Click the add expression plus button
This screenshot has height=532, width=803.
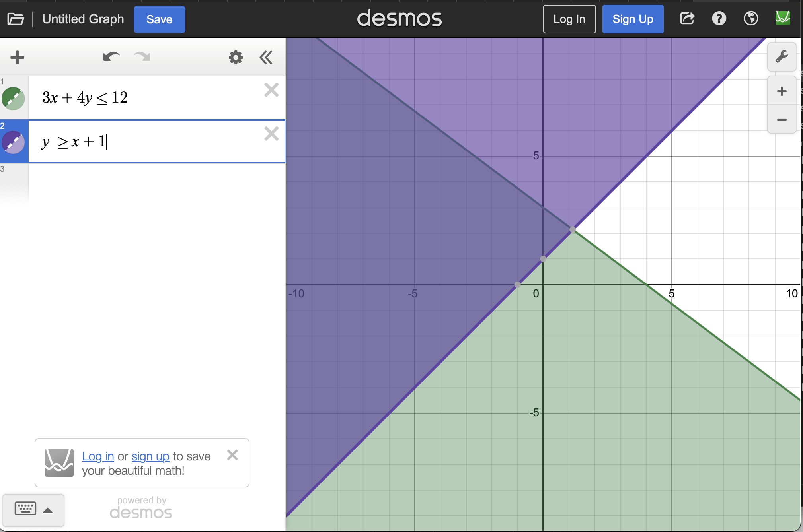[18, 58]
